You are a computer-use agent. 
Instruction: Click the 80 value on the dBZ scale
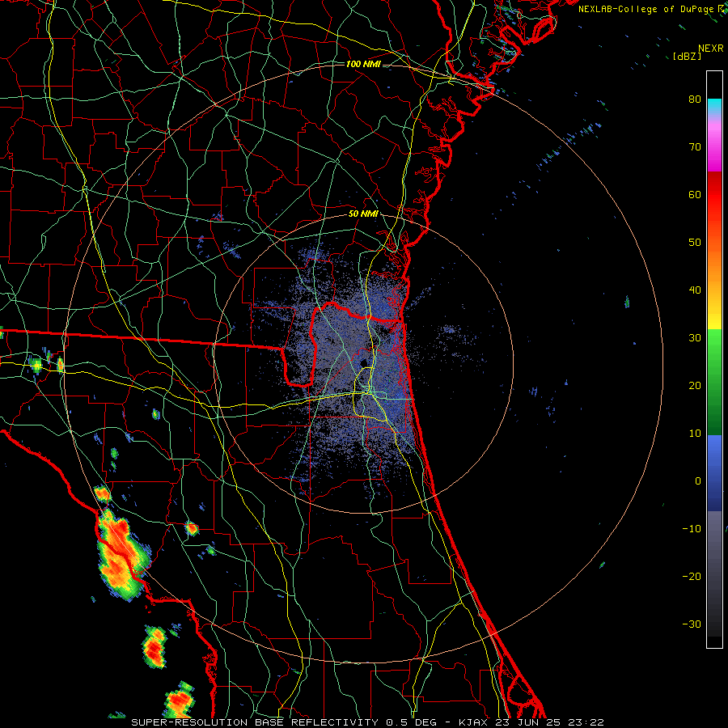pos(695,99)
